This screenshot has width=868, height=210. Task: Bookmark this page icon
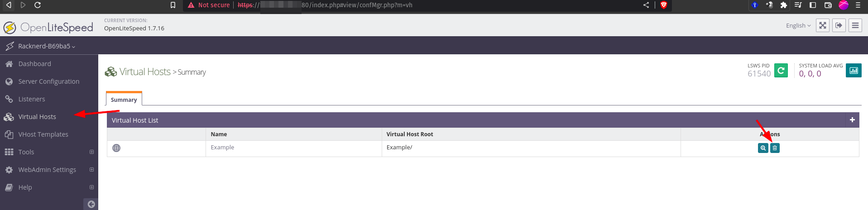point(173,5)
